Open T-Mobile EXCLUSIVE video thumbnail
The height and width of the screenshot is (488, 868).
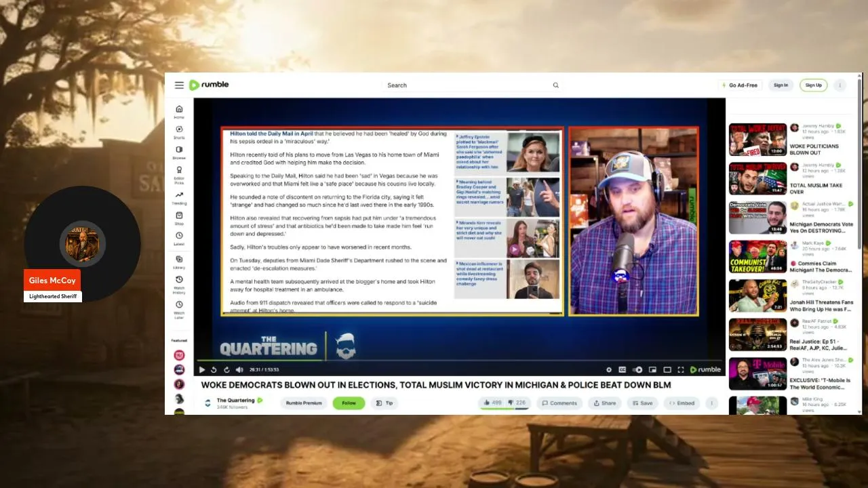tap(757, 373)
